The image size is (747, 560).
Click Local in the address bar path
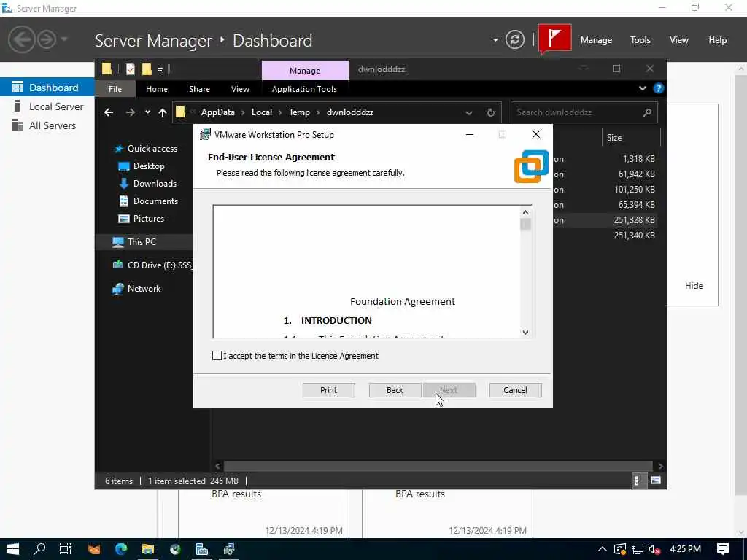pyautogui.click(x=262, y=112)
